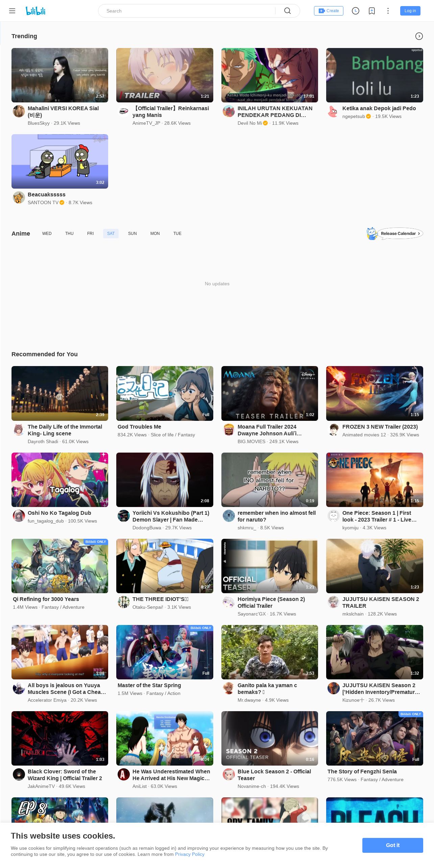Play Story of Fengzhi Senla thumbnail
This screenshot has height=868, width=434.
pyautogui.click(x=375, y=738)
